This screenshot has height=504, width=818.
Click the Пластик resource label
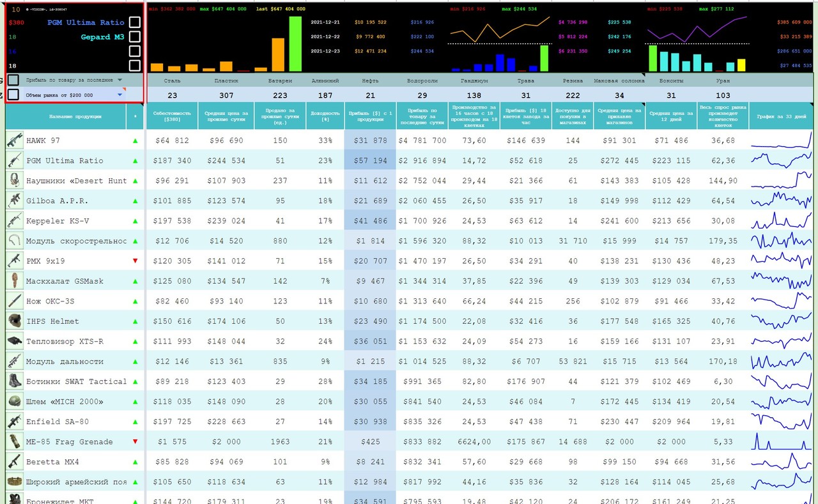click(226, 81)
